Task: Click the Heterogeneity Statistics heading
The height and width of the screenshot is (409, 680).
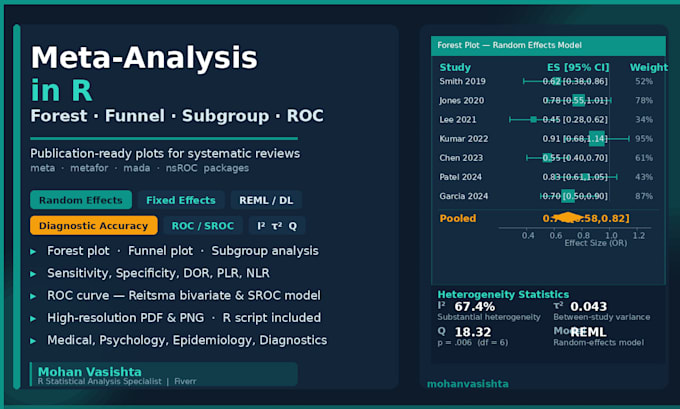Action: click(x=503, y=294)
